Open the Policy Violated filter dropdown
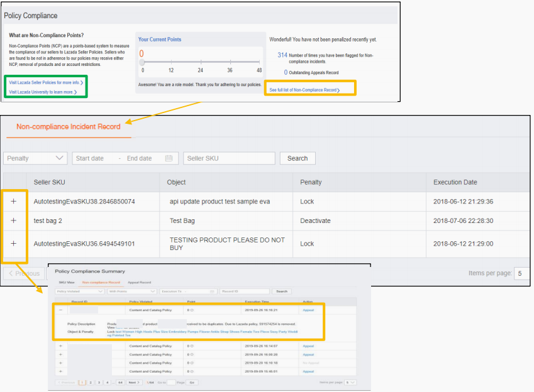 pyautogui.click(x=79, y=291)
